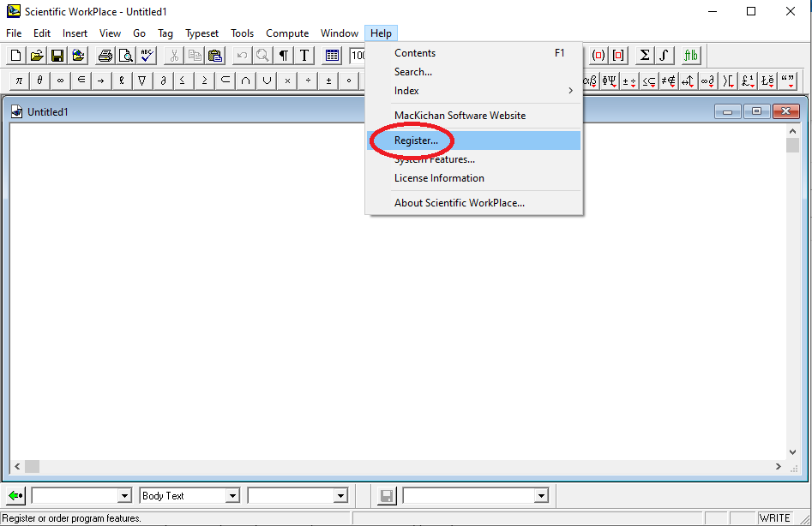812x526 pixels.
Task: Toggle the Math/Text T button
Action: [x=304, y=56]
